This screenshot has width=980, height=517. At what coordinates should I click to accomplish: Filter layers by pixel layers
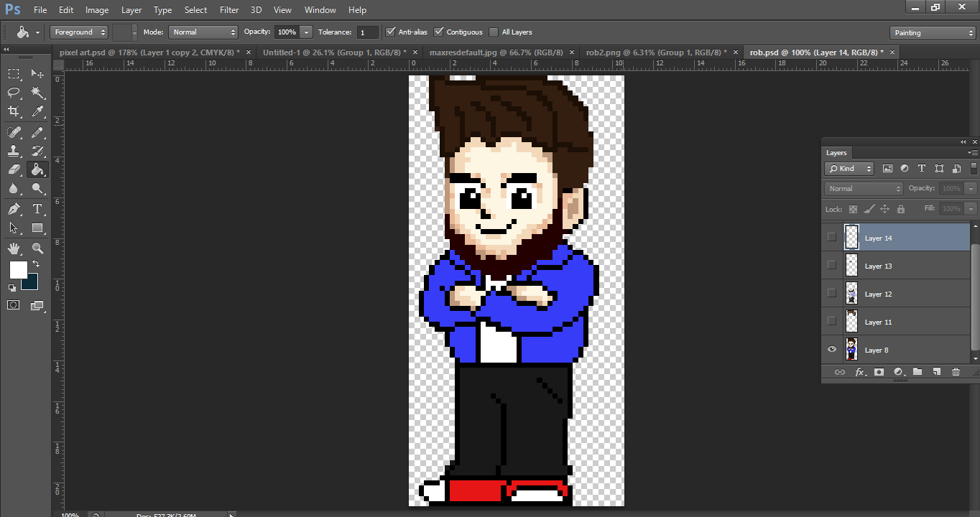(x=887, y=169)
